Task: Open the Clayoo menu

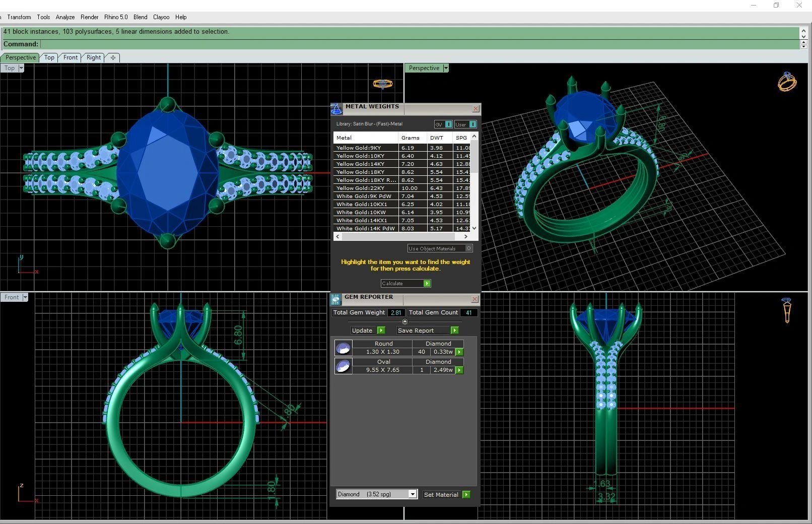Action: click(161, 17)
